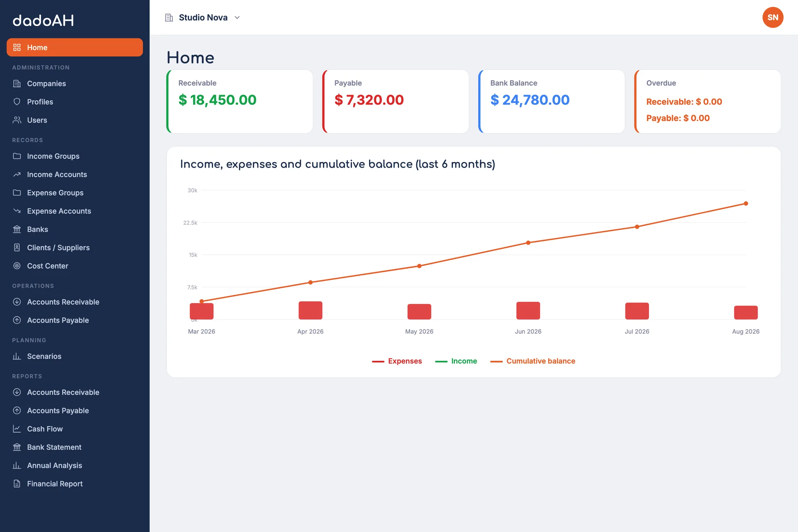
Task: Click the Home grid icon in sidebar
Action: pyautogui.click(x=17, y=47)
